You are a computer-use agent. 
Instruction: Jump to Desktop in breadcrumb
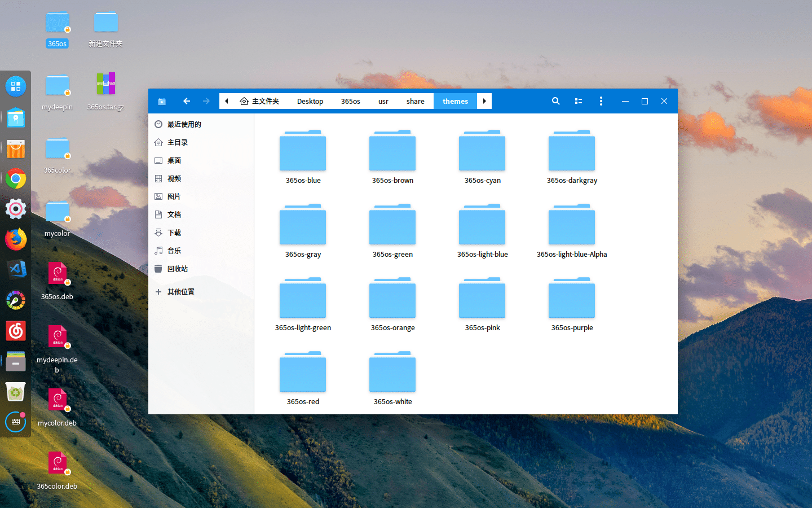click(x=310, y=101)
